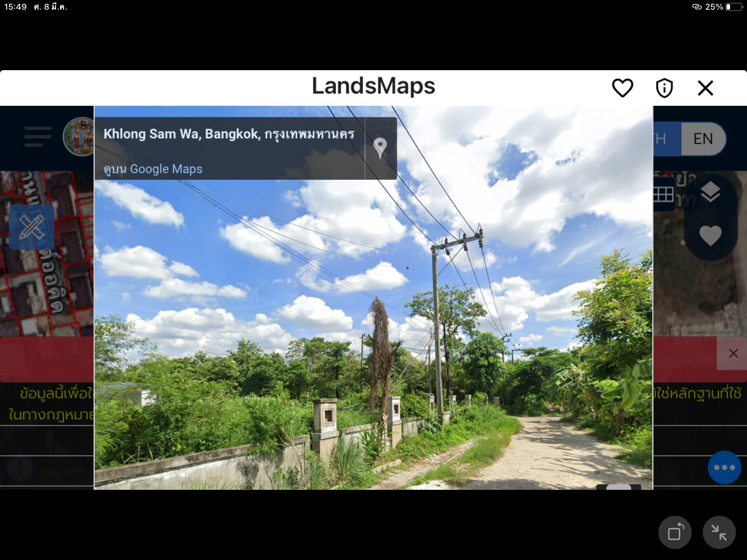The image size is (747, 560).
Task: Click the Department of Lands emblem logo
Action: [x=79, y=137]
